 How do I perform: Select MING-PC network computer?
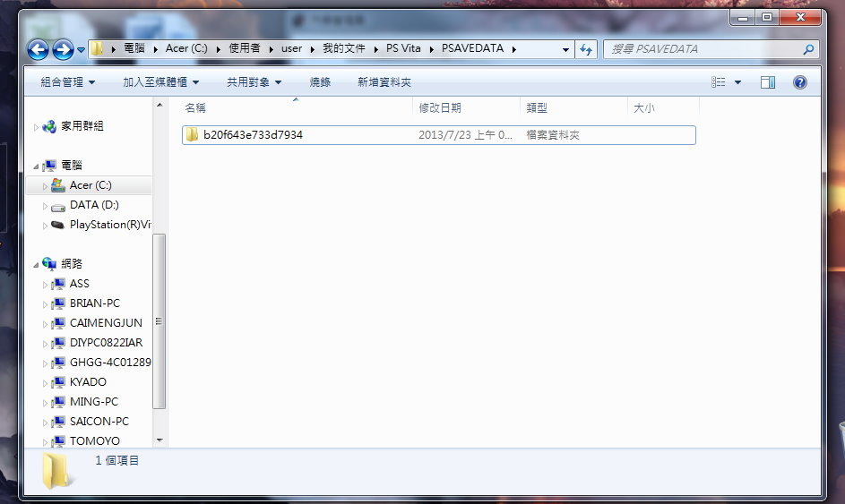pyautogui.click(x=94, y=402)
